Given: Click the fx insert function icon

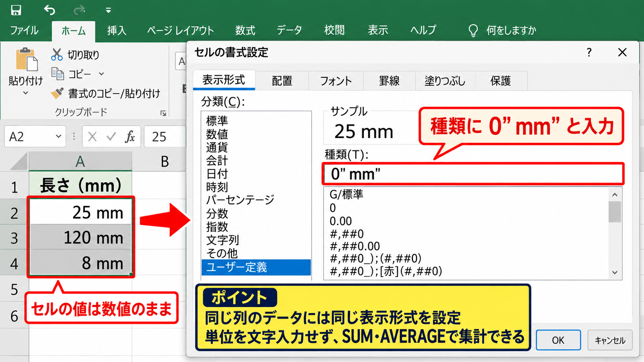Looking at the screenshot, I should pos(130,137).
